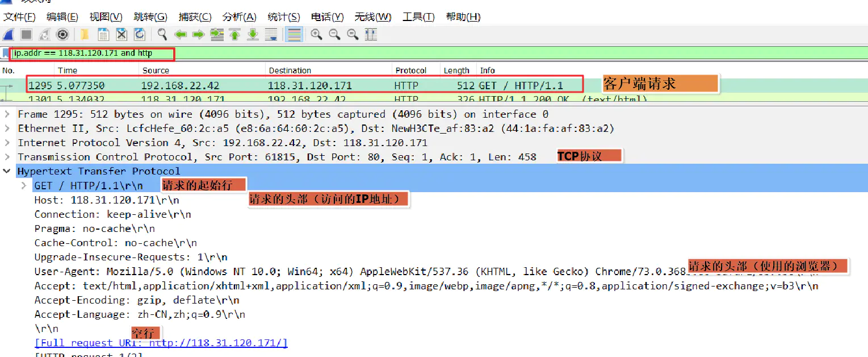868x357 pixels.
Task: Select the Accept-Encoding: gzip line
Action: pyautogui.click(x=137, y=300)
